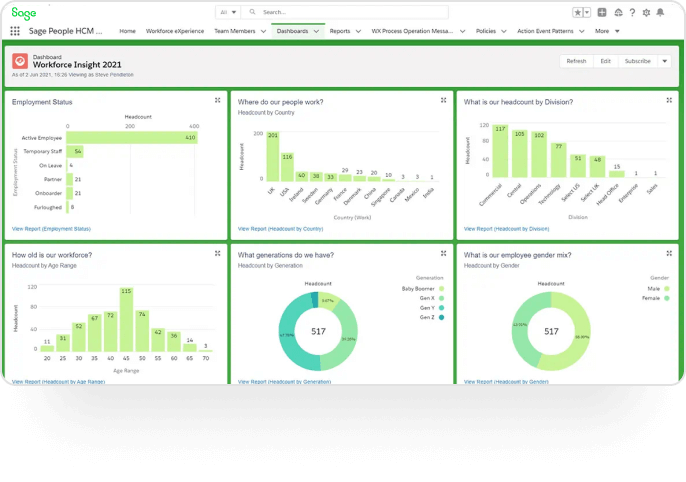Open the global actions plus icon
The image size is (686, 482).
(x=602, y=13)
